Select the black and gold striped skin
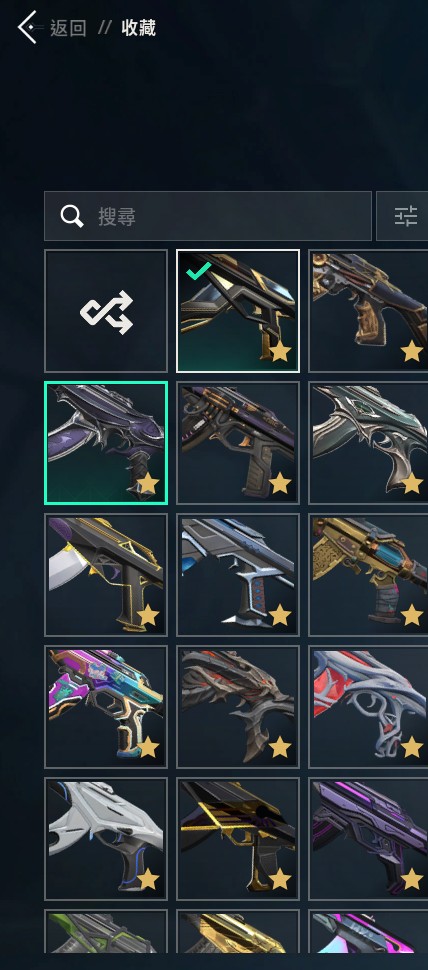 [x=238, y=839]
